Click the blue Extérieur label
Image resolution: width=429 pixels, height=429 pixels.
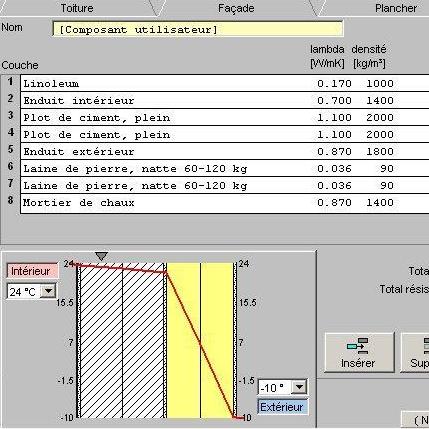point(282,407)
